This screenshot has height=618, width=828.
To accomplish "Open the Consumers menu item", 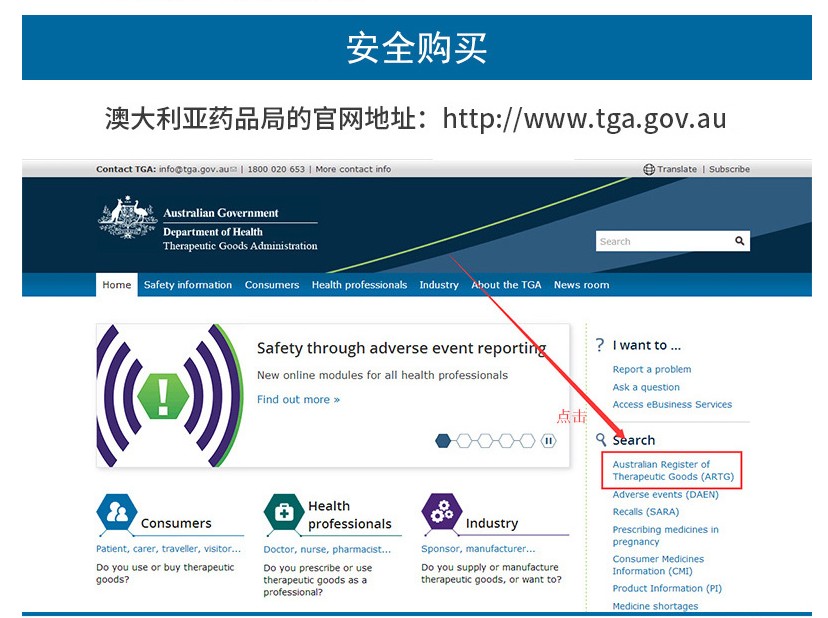I will click(x=272, y=285).
